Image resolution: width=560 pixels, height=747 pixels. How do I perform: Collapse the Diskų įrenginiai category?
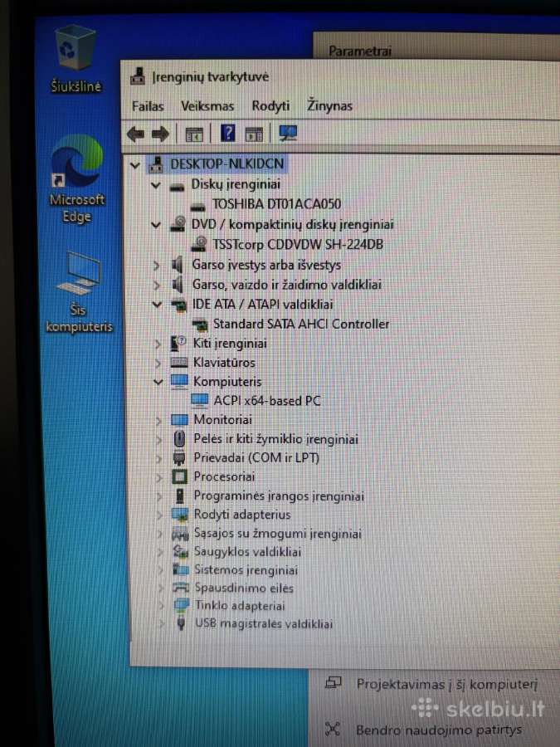click(156, 185)
